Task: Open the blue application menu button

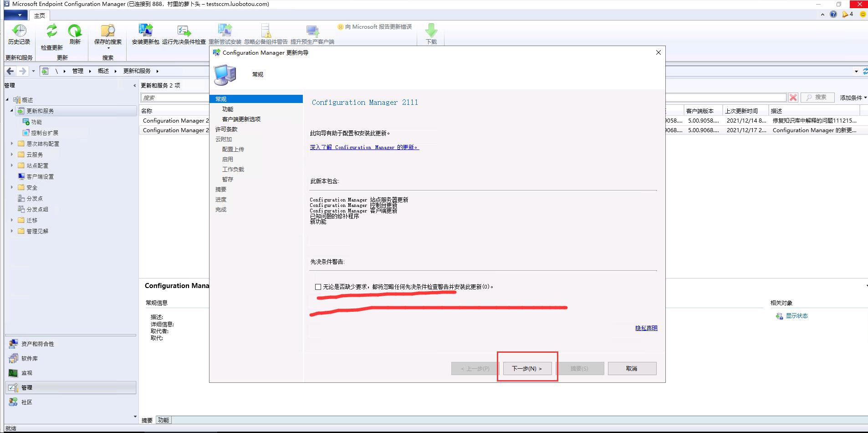Action: pyautogui.click(x=17, y=15)
